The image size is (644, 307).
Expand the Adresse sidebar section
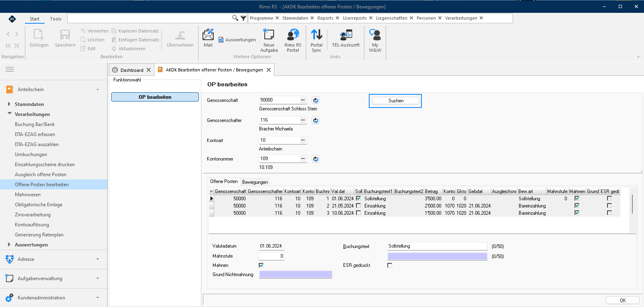(x=53, y=259)
